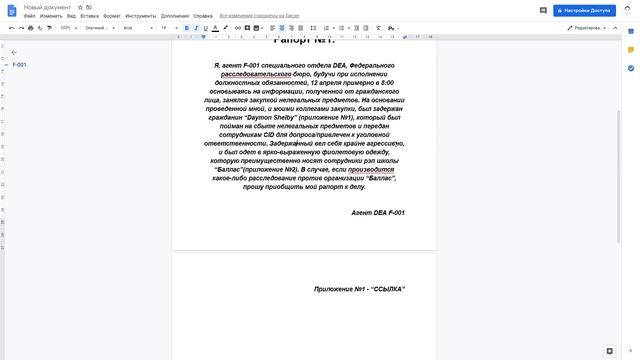Align text to the right

(291, 28)
